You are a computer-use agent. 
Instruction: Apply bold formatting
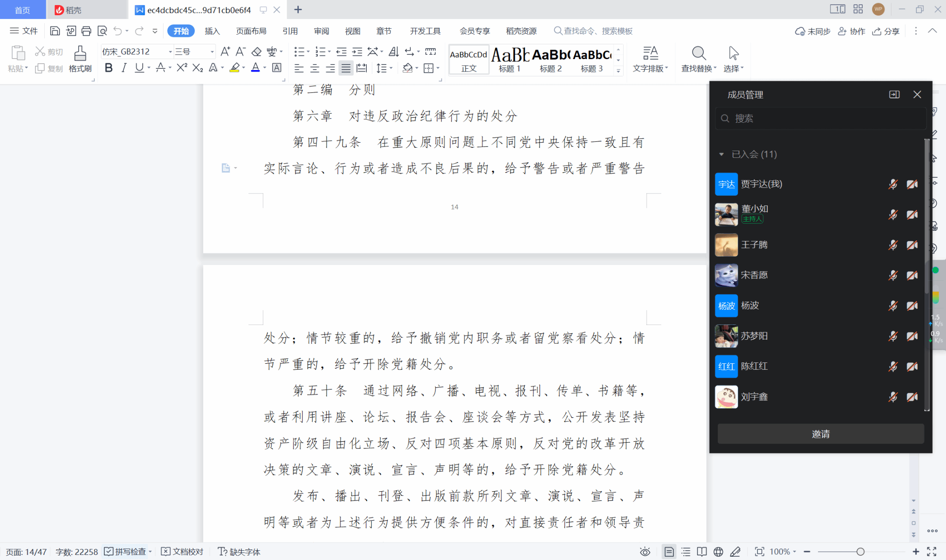click(109, 68)
